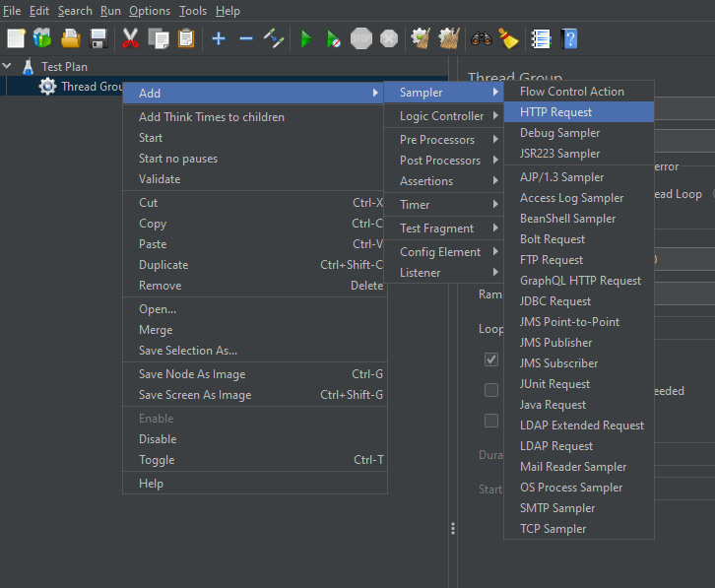Expand the Assertions submenu
Screen dimensions: 715x588
click(444, 181)
